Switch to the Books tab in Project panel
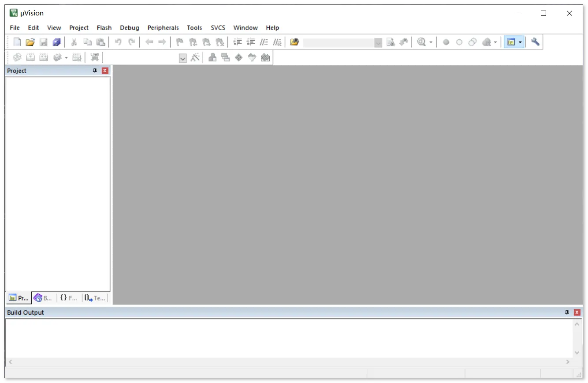 point(44,298)
